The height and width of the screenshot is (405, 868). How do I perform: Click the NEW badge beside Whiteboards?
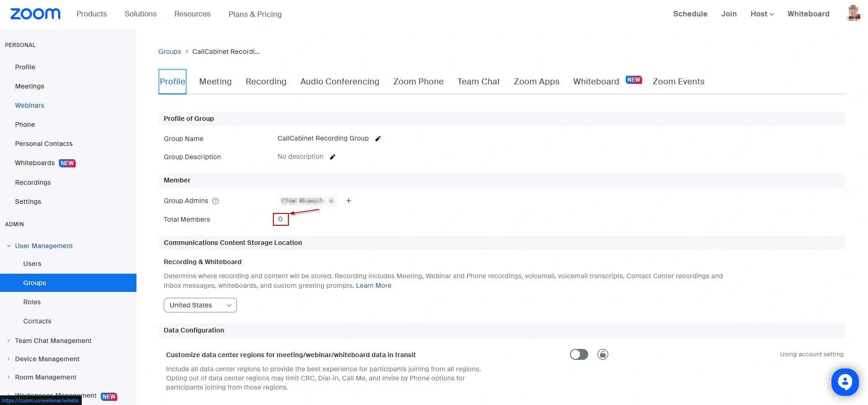(67, 163)
